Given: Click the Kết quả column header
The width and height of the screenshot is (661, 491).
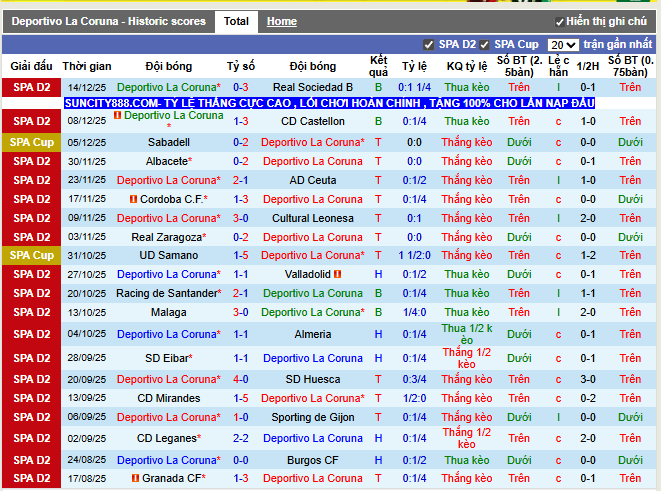Looking at the screenshot, I should coord(378,66).
